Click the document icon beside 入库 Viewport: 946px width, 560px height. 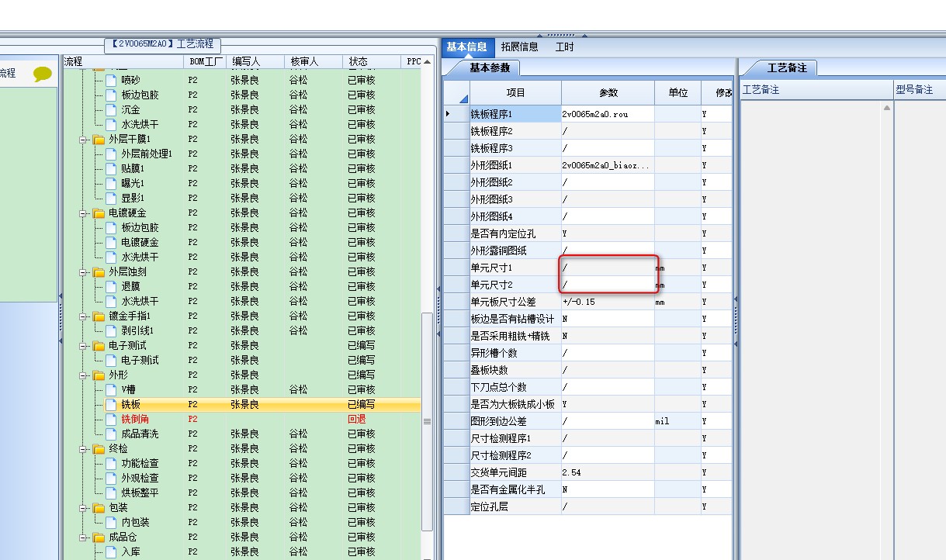pos(111,551)
